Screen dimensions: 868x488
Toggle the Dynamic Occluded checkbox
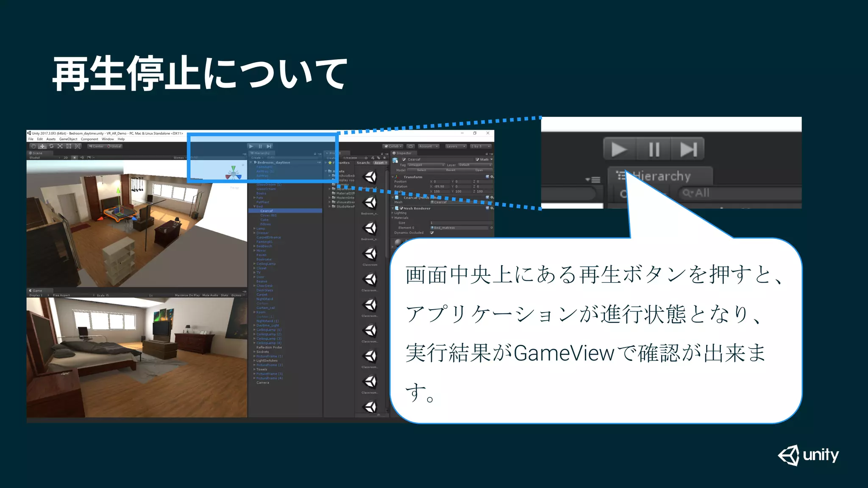point(432,233)
